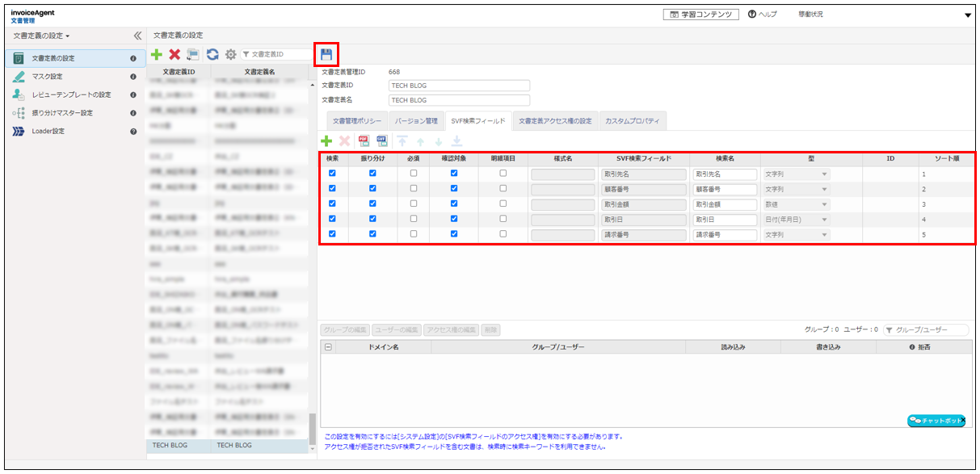The height and width of the screenshot is (474, 980).
Task: Toggle 確認対象 checkbox on the 請求番号 row
Action: click(x=455, y=235)
